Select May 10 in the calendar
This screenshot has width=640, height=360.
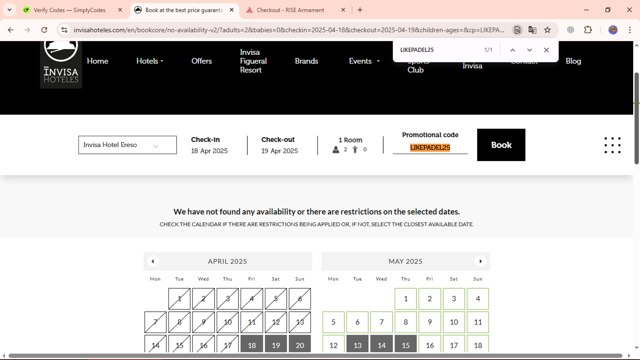(453, 322)
